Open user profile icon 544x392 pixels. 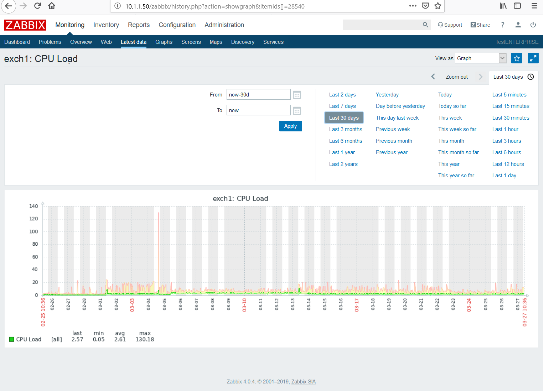518,25
